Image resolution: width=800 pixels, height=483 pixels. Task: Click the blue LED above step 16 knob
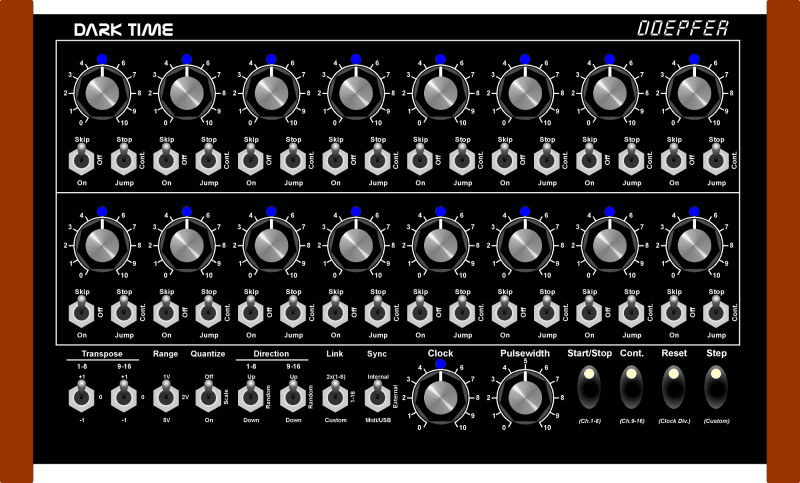[x=694, y=211]
